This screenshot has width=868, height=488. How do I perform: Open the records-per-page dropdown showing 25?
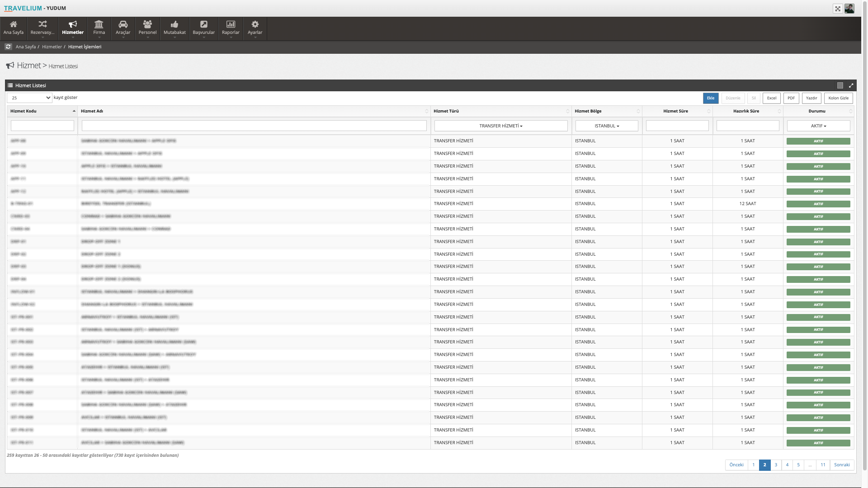click(29, 98)
